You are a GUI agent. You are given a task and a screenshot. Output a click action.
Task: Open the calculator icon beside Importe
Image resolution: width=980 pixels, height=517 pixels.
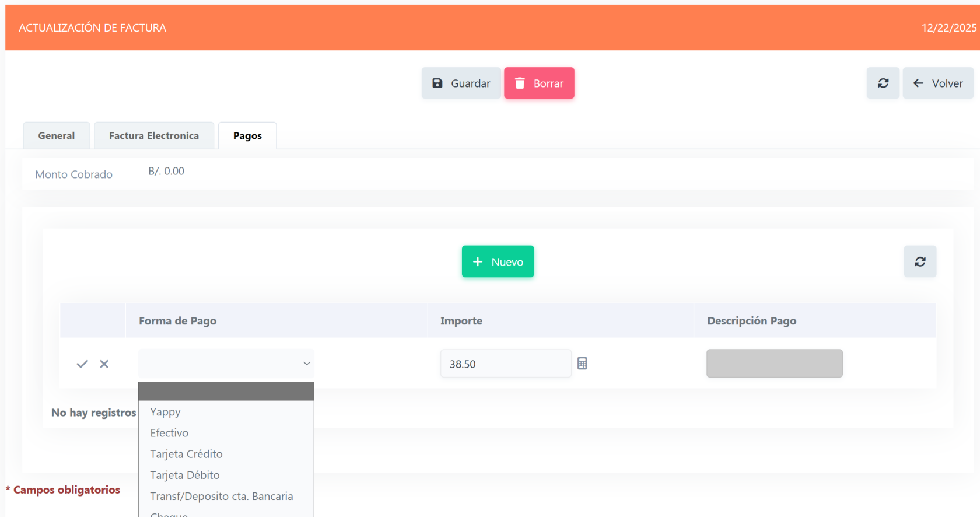coord(582,364)
